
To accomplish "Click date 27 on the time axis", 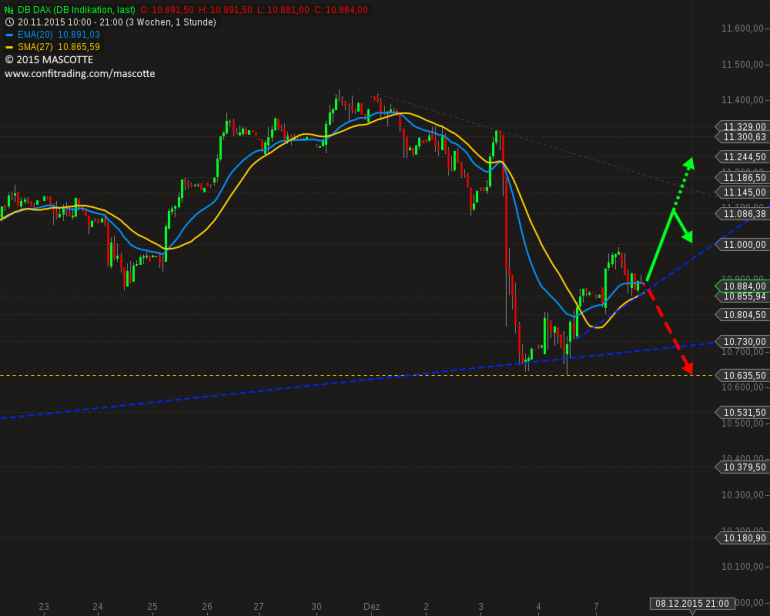I will pos(258,607).
